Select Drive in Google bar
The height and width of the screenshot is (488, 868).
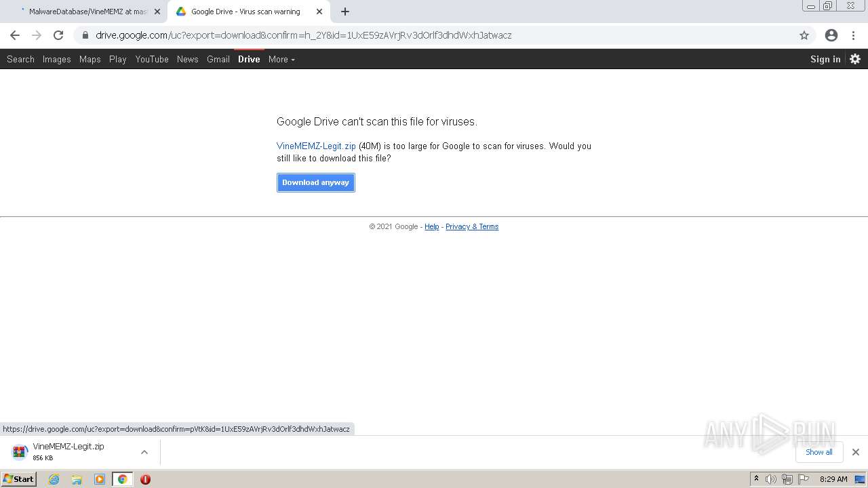249,59
